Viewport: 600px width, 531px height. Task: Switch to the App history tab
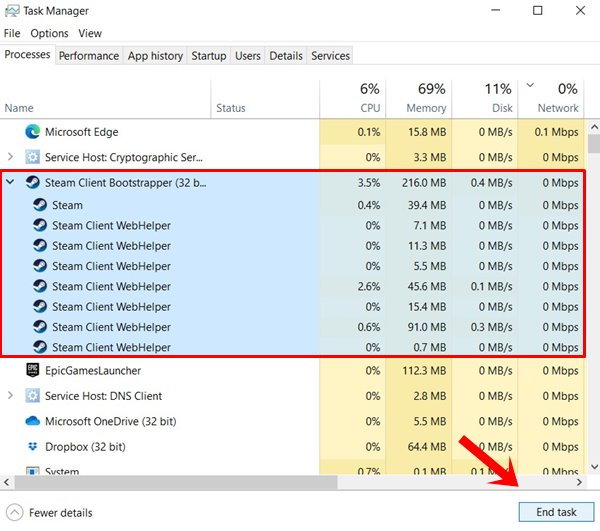(x=155, y=56)
